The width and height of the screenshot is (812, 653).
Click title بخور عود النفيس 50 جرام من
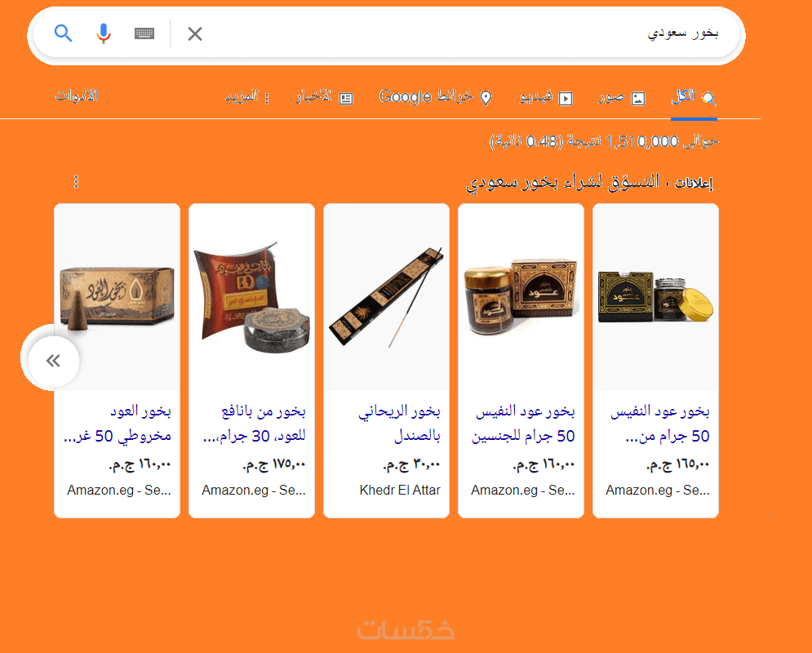[659, 424]
